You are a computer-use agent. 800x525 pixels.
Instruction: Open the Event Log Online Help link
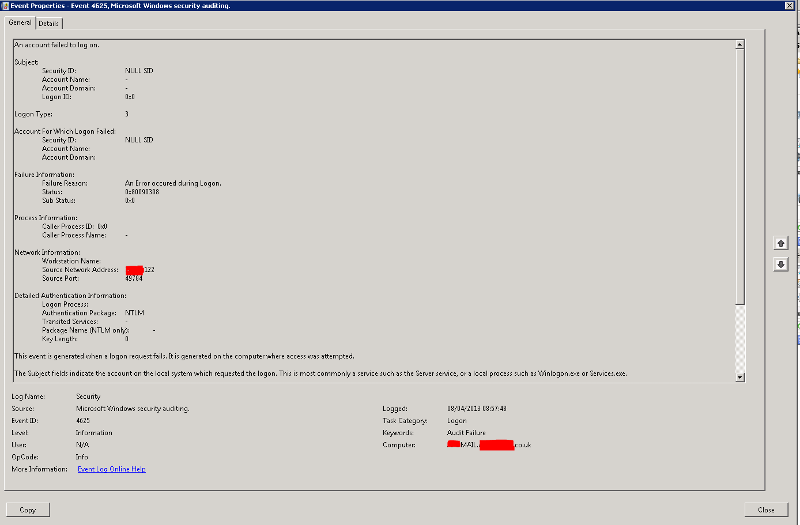(112, 469)
